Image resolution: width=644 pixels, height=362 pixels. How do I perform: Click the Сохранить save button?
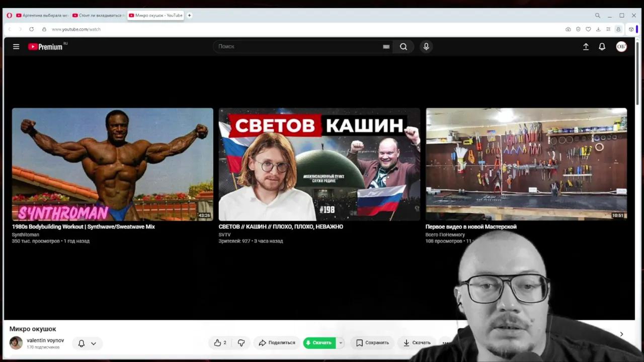(372, 343)
